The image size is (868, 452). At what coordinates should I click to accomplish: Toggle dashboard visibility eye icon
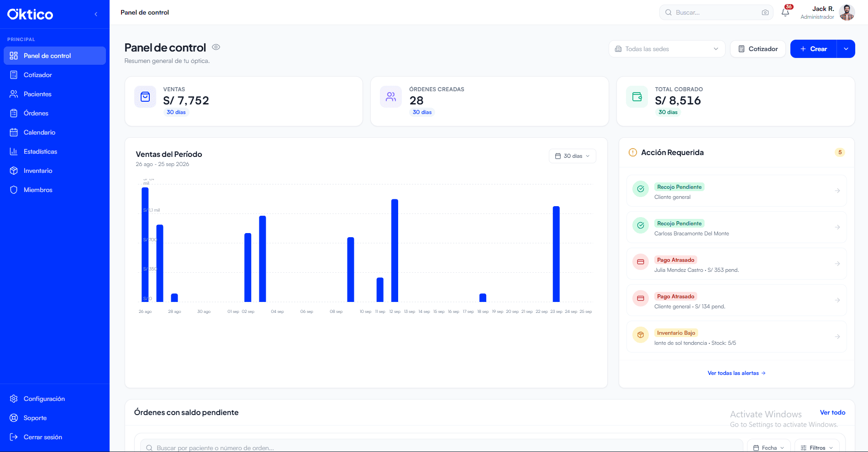point(216,47)
